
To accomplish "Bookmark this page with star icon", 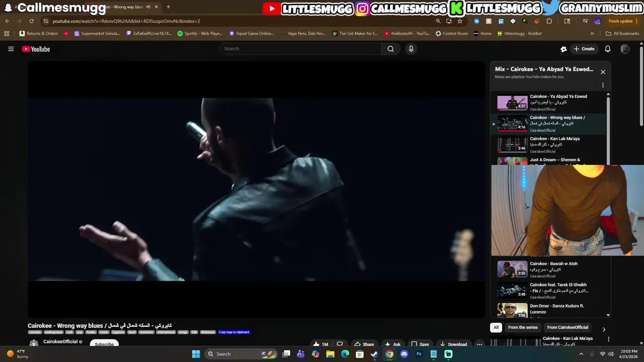I will [459, 21].
